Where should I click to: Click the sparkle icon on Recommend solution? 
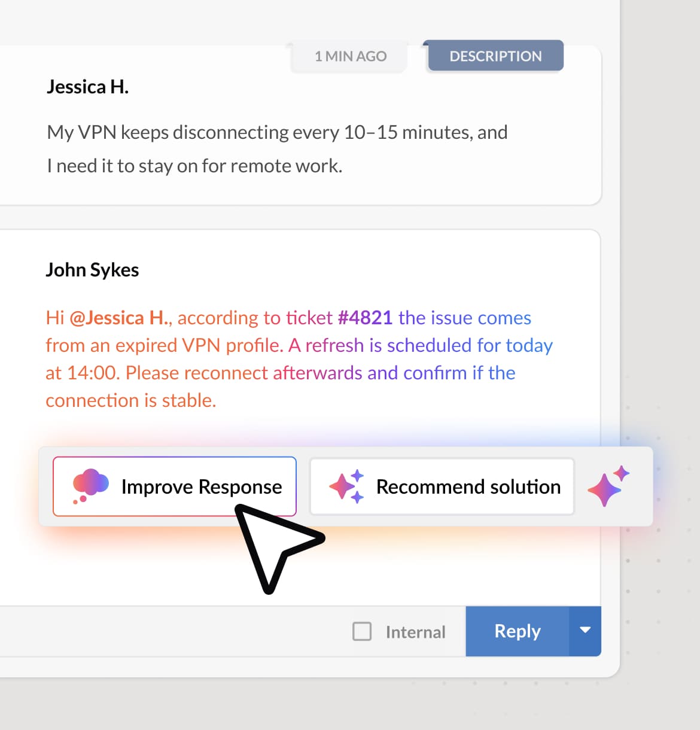click(x=347, y=486)
